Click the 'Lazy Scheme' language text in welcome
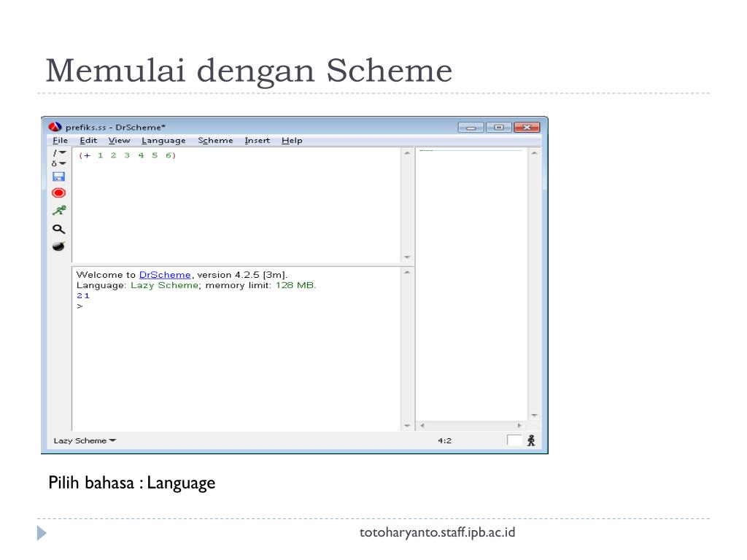 [x=164, y=285]
